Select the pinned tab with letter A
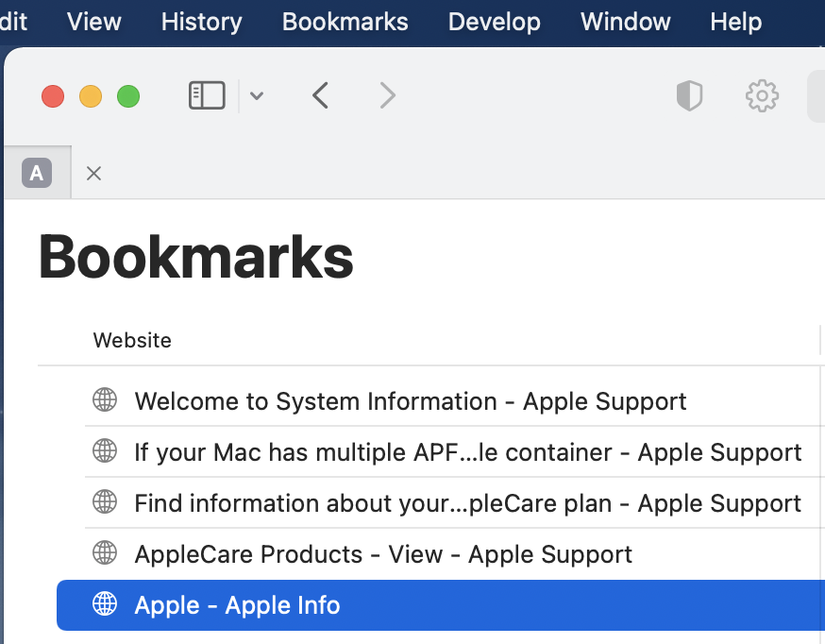Viewport: 825px width, 644px height. [37, 173]
